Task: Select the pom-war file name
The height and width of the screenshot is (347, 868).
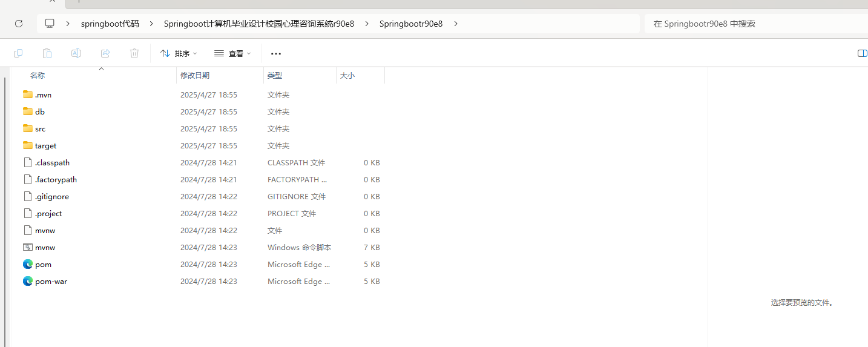Action: tap(51, 282)
